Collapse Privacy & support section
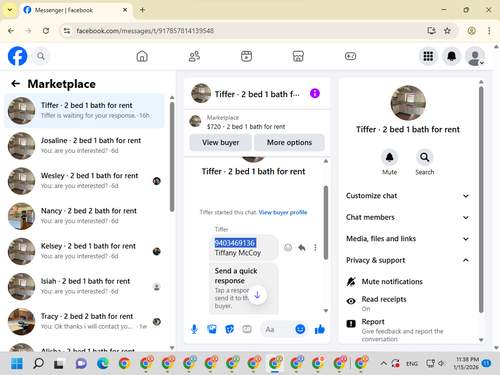Viewport: 500px width, 375px height. pos(407,260)
